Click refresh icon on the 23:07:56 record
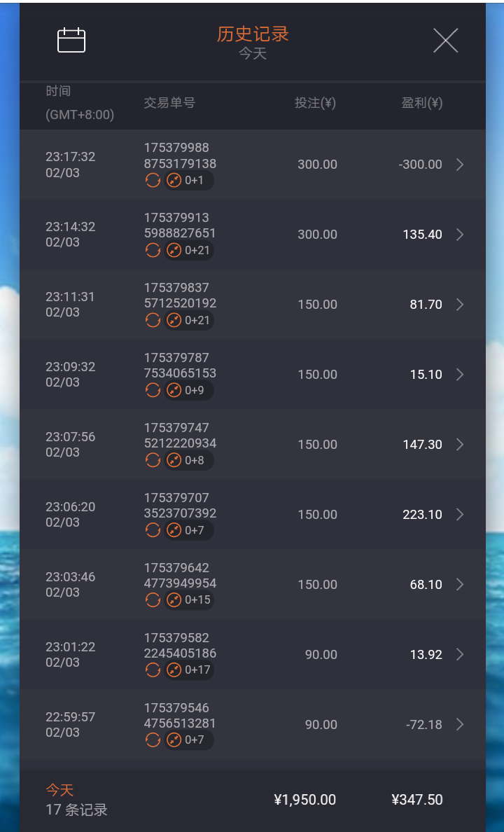Screen dimensions: 504x832 point(153,461)
